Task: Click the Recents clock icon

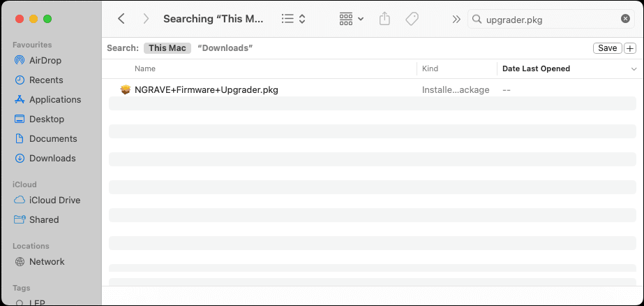Action: pos(20,80)
